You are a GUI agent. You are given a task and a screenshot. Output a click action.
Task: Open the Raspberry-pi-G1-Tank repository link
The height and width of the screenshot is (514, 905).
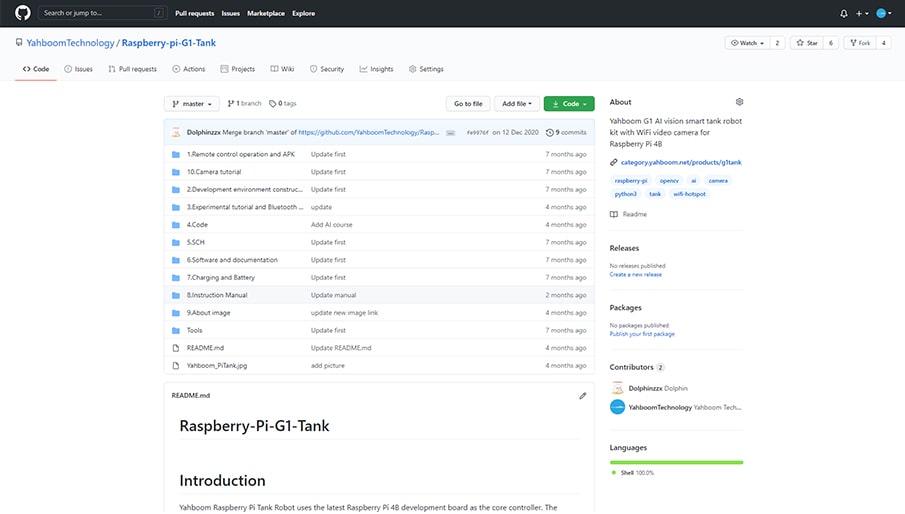(169, 43)
